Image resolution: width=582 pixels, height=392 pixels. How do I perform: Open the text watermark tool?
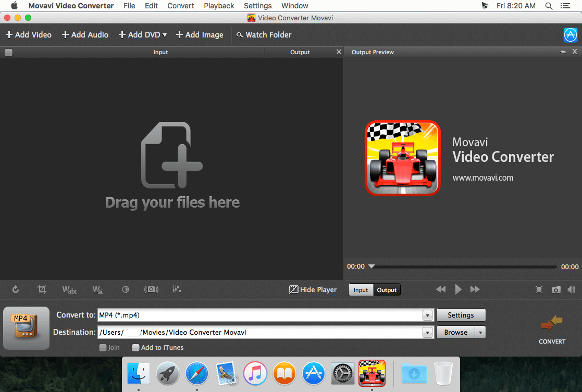pyautogui.click(x=69, y=289)
